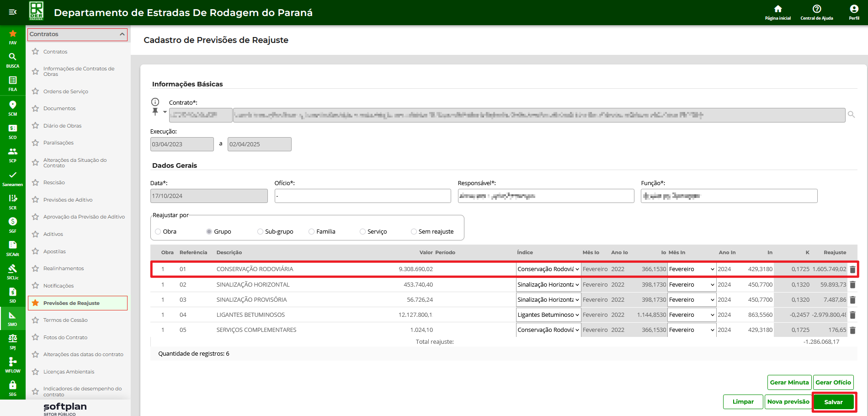
Task: Collapse the Contratos menu section
Action: (122, 34)
